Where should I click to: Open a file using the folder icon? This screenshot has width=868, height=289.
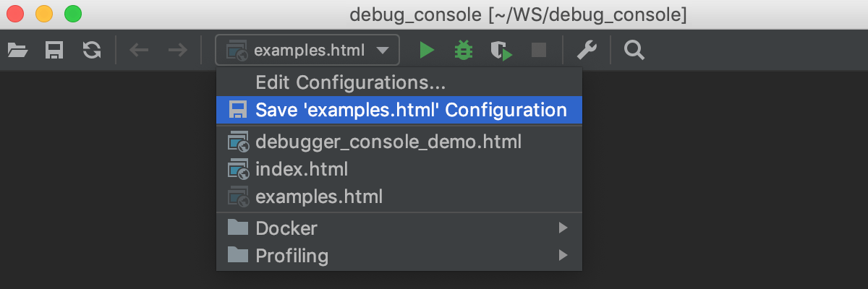(x=17, y=50)
